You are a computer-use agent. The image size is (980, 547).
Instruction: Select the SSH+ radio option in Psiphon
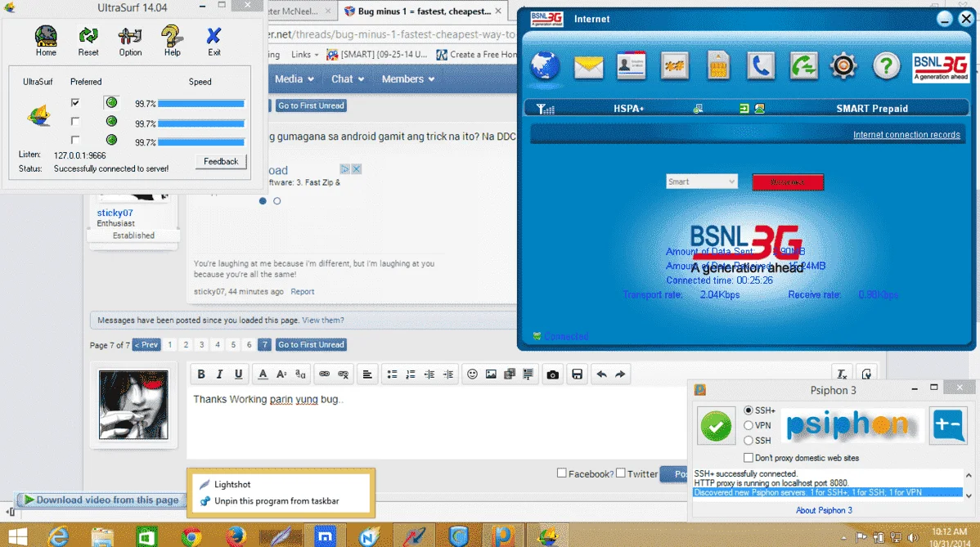[x=748, y=410]
